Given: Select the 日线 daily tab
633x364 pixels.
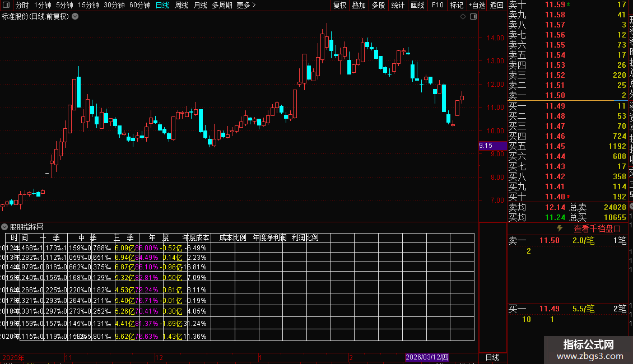Looking at the screenshot, I should [162, 5].
